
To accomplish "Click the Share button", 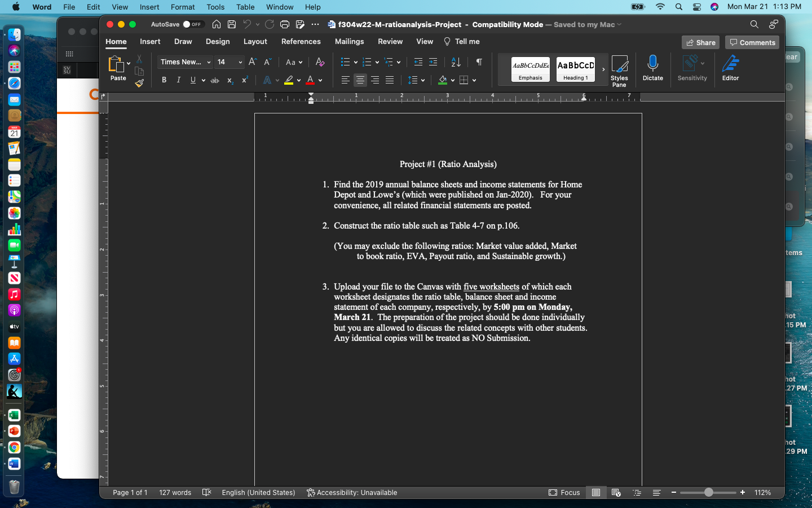I will [700, 42].
